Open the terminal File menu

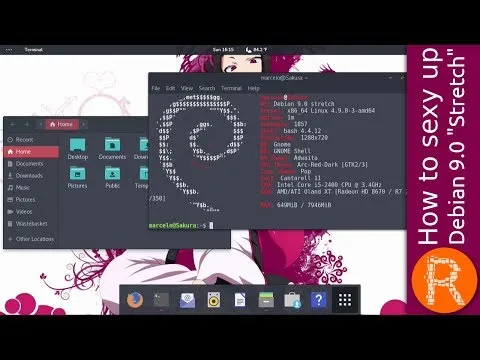[156, 88]
